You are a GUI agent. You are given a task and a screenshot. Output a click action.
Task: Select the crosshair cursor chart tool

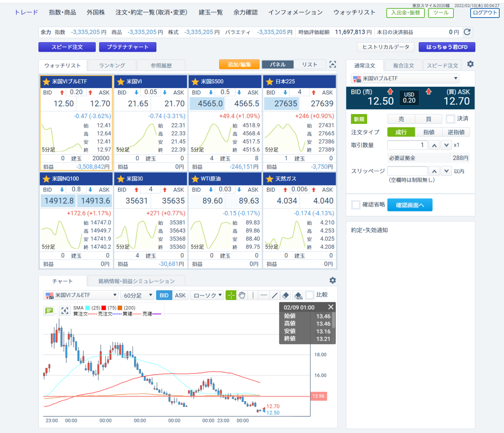click(x=231, y=295)
